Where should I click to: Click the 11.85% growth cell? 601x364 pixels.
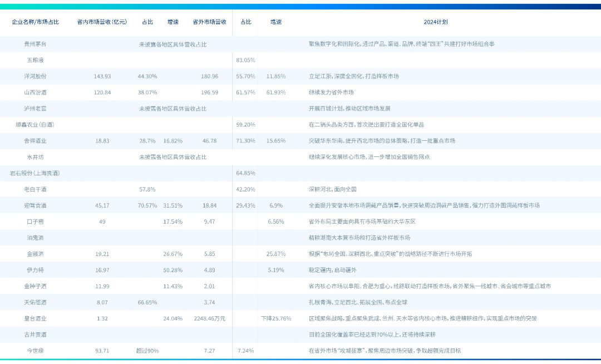coord(276,76)
